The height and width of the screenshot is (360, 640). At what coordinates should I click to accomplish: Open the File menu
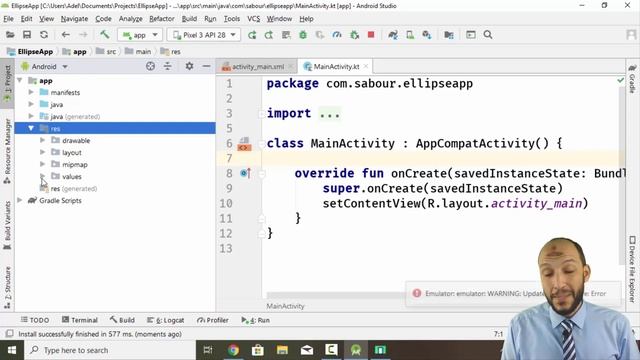pyautogui.click(x=8, y=19)
